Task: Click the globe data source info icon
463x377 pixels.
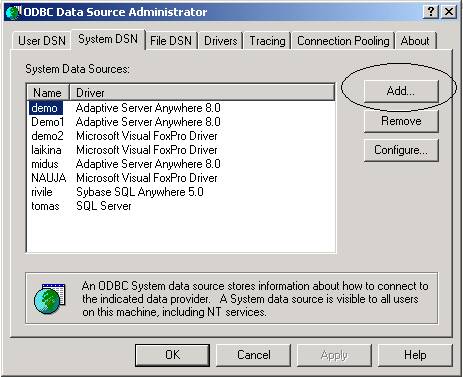Action: coord(50,298)
